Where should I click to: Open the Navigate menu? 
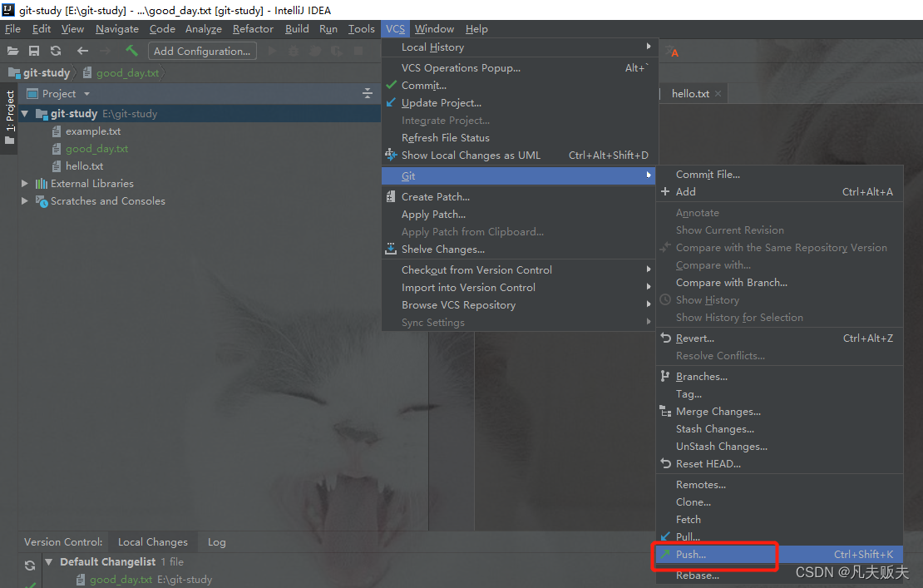click(x=117, y=29)
